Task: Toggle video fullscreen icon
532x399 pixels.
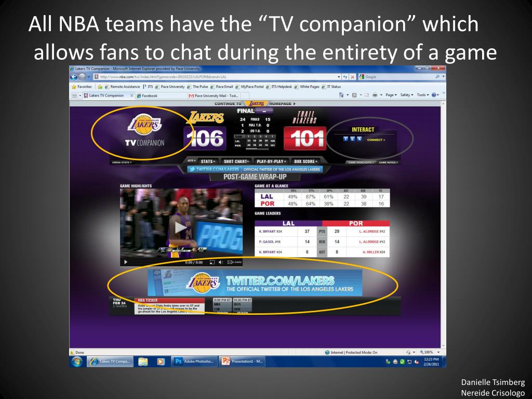Action: 212,262
